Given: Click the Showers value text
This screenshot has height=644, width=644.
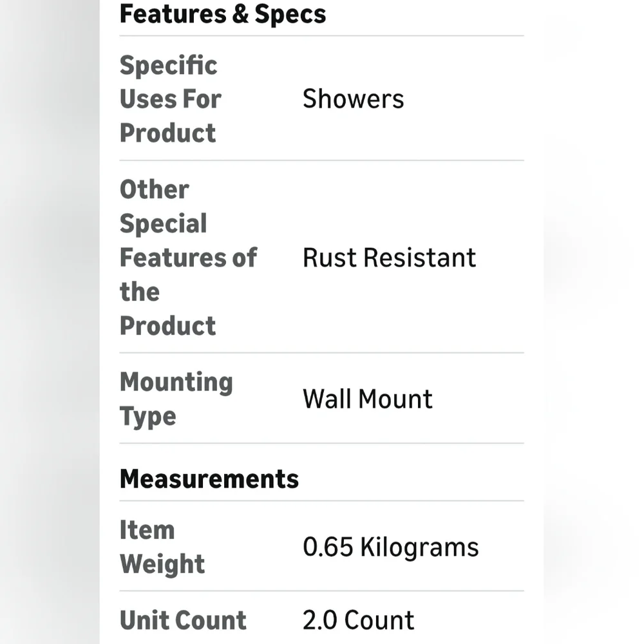Looking at the screenshot, I should tap(353, 99).
